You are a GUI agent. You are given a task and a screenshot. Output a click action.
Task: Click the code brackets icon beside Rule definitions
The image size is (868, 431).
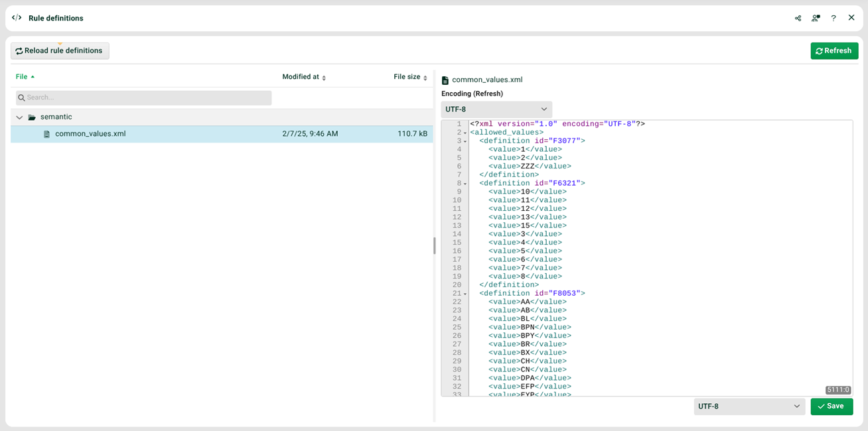pyautogui.click(x=17, y=18)
